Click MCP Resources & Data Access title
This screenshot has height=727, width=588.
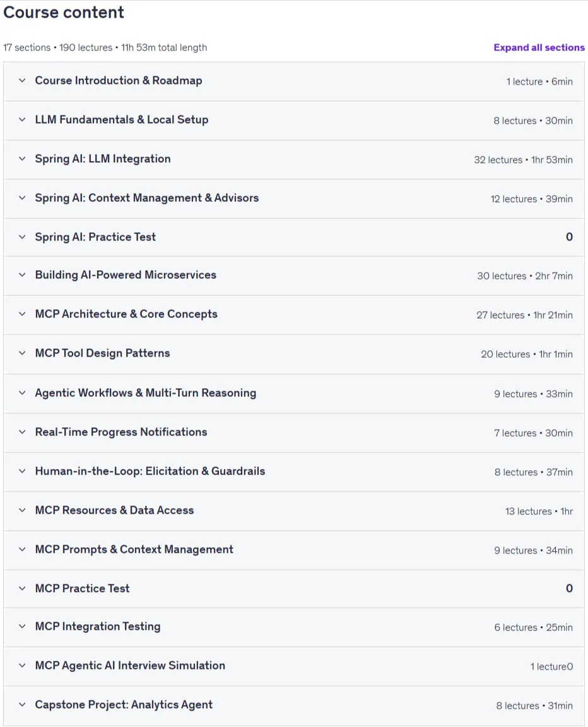click(114, 510)
